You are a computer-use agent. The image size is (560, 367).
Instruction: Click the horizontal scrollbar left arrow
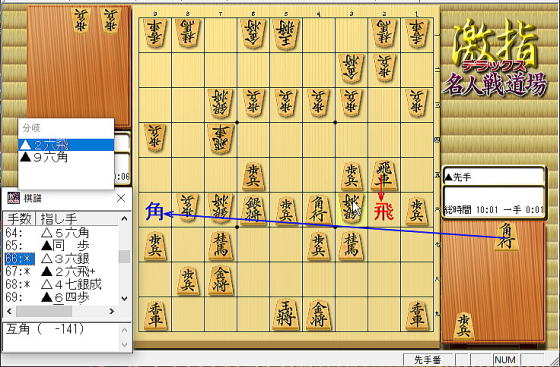[x=10, y=311]
